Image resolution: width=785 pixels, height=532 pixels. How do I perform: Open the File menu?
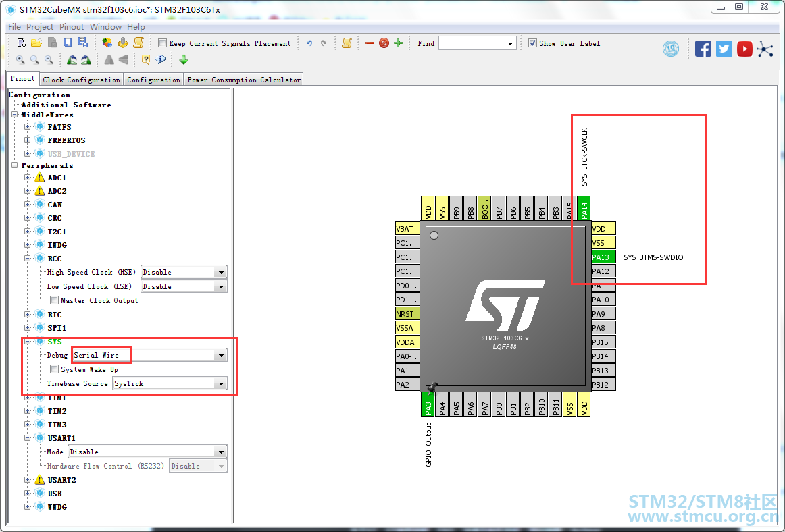[14, 26]
